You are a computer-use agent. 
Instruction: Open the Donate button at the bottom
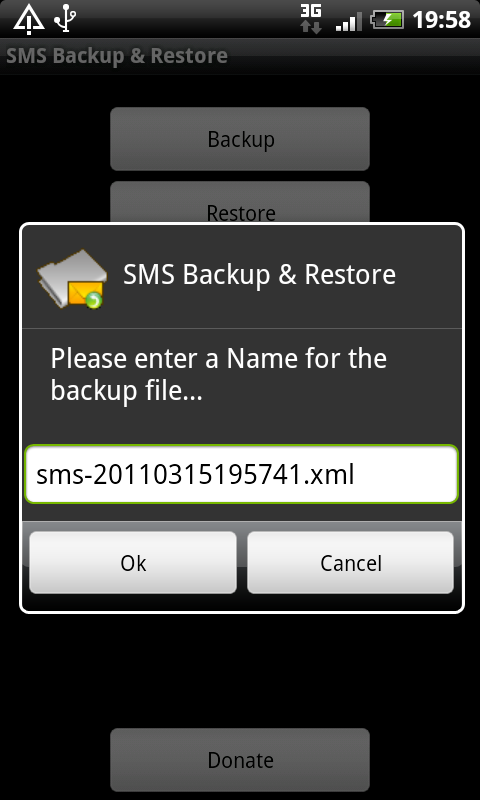pyautogui.click(x=240, y=760)
